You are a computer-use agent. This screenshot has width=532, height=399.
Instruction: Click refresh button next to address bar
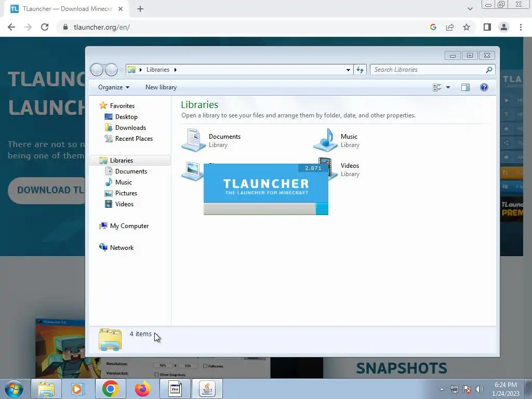(x=360, y=70)
